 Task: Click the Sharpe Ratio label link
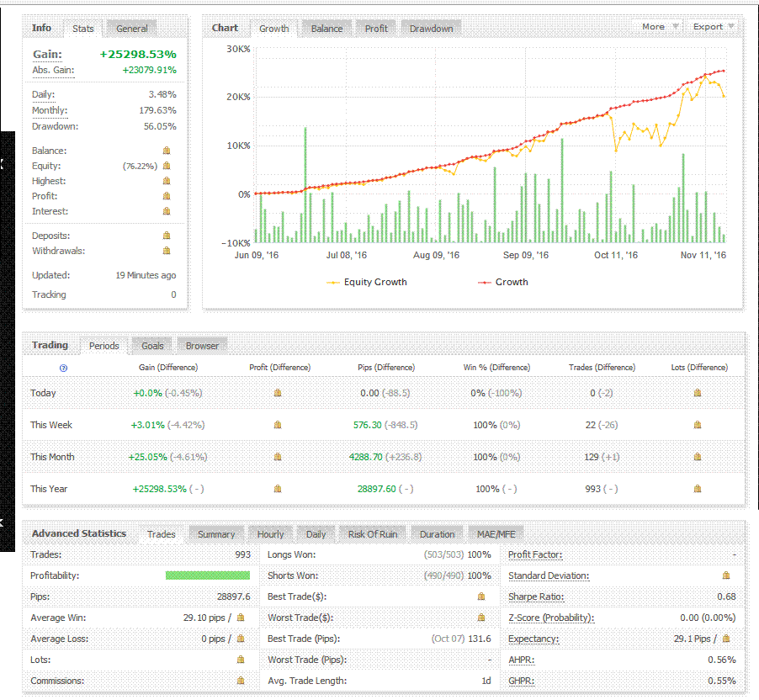tap(535, 597)
